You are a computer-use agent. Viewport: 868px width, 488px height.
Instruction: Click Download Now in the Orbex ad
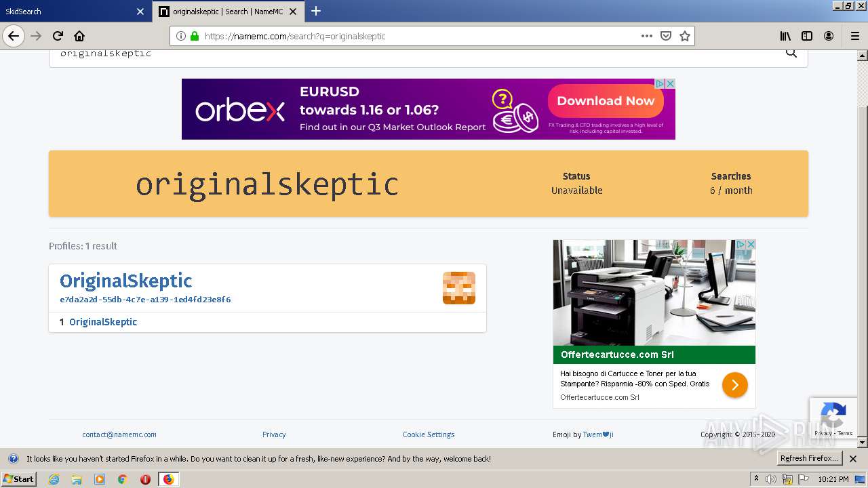point(606,101)
